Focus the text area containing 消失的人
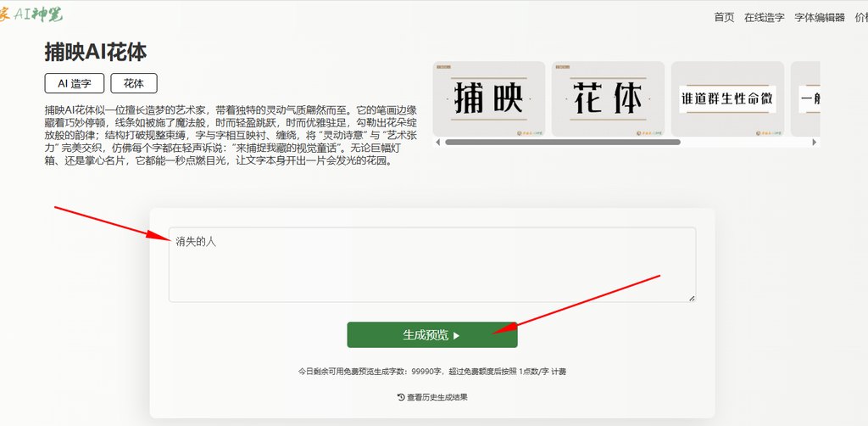868x426 pixels. [431, 265]
